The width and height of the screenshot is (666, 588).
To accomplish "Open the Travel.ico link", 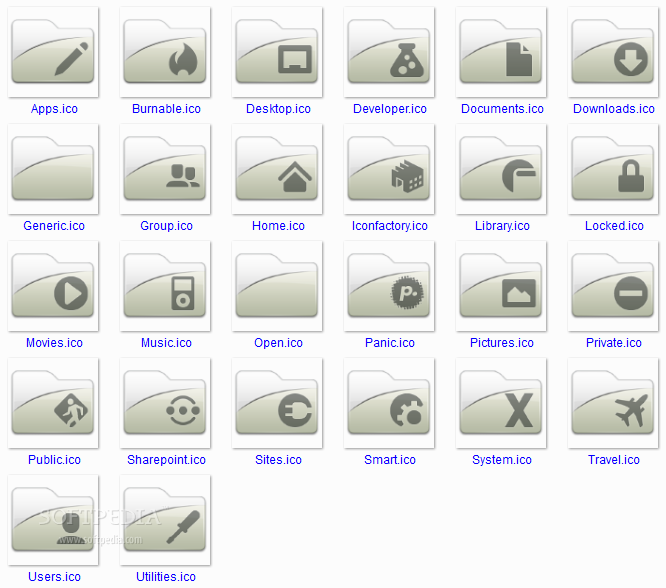I will click(x=614, y=460).
